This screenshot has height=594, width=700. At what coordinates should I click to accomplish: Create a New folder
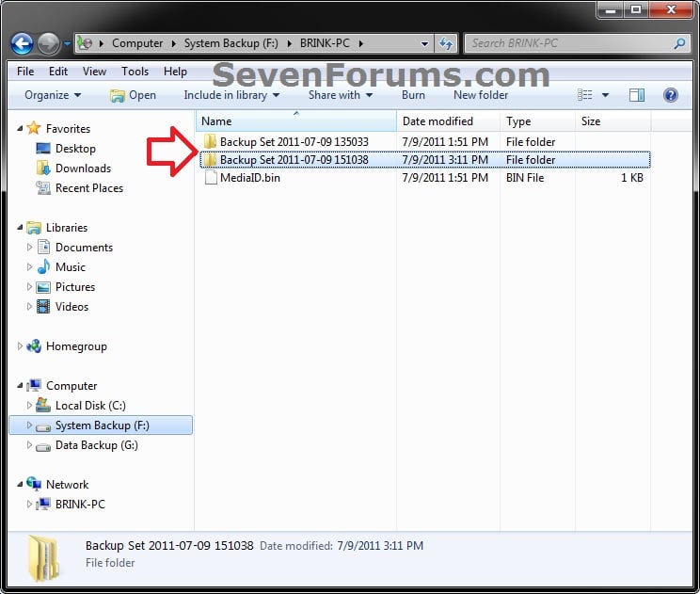click(x=481, y=95)
